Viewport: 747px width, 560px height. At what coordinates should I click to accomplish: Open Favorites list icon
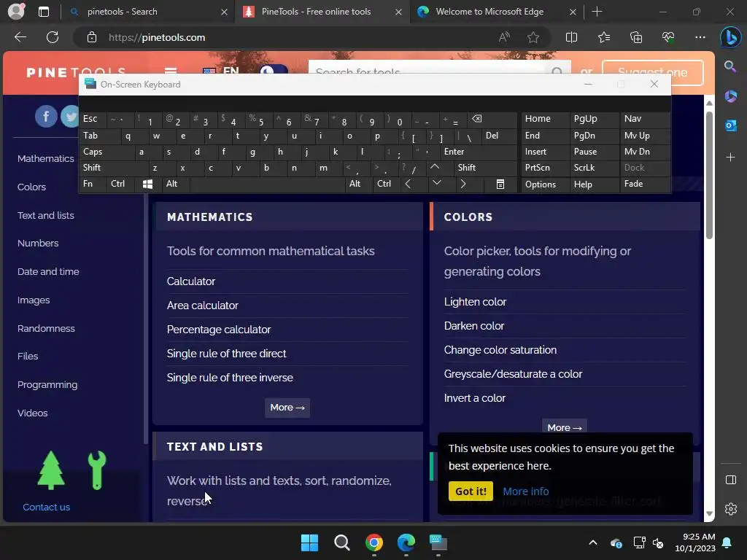603,37
